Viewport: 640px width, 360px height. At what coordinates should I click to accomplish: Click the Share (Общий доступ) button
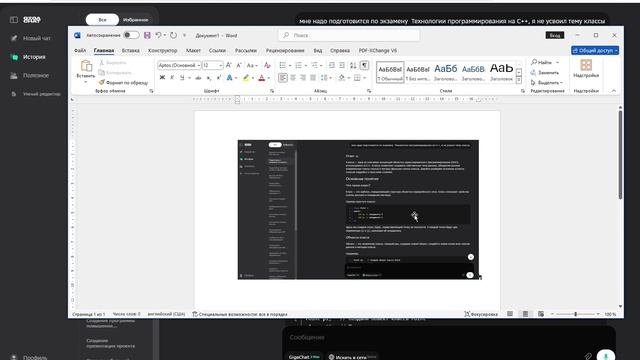click(x=595, y=50)
